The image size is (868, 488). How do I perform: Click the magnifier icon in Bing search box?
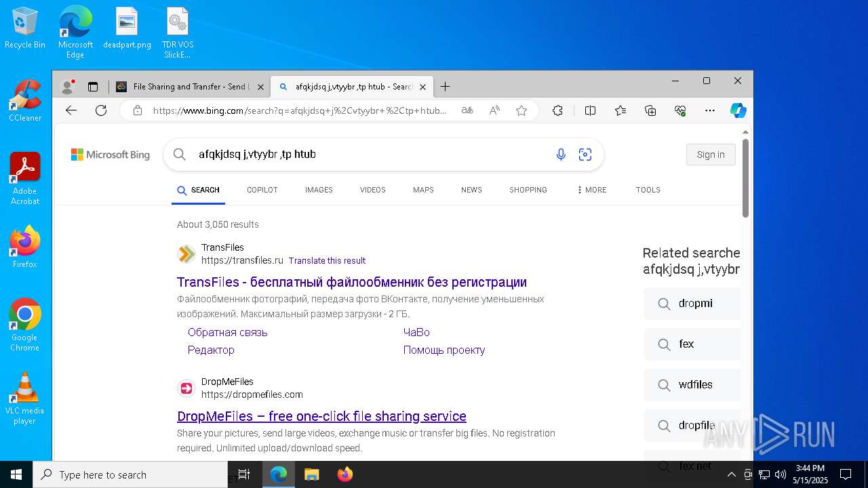point(180,155)
